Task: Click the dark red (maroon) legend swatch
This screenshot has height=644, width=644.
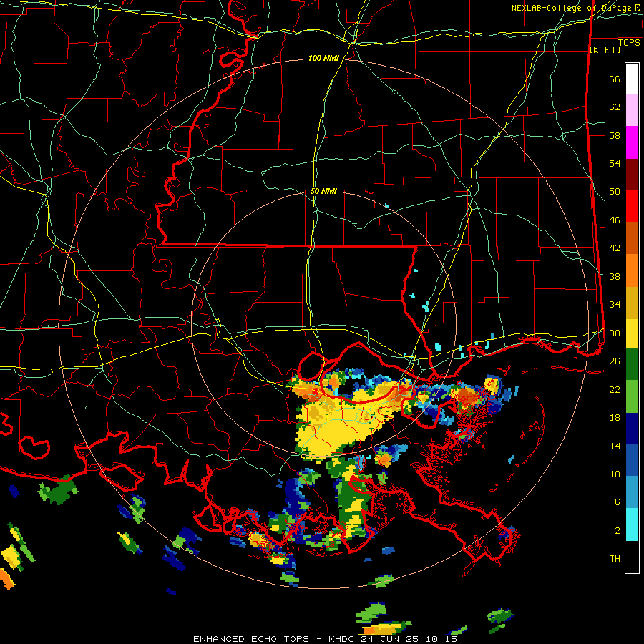Action: tap(632, 175)
